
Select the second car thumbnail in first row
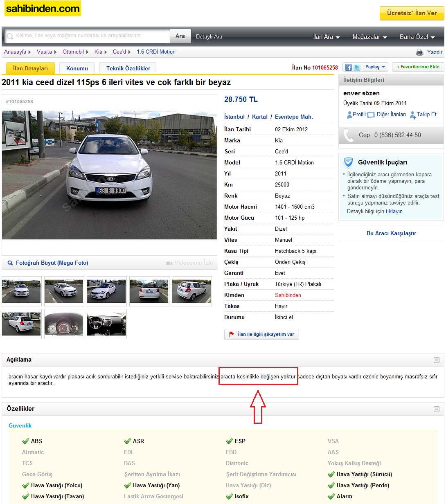click(x=64, y=291)
